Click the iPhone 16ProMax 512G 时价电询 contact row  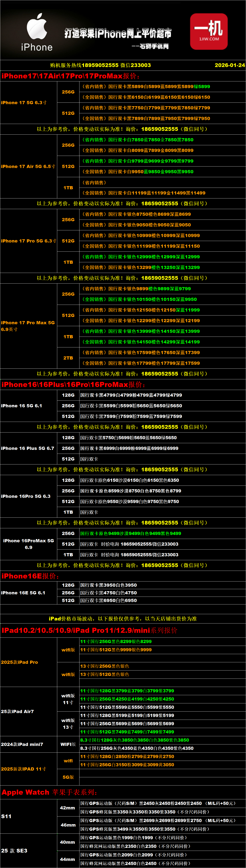(129, 544)
